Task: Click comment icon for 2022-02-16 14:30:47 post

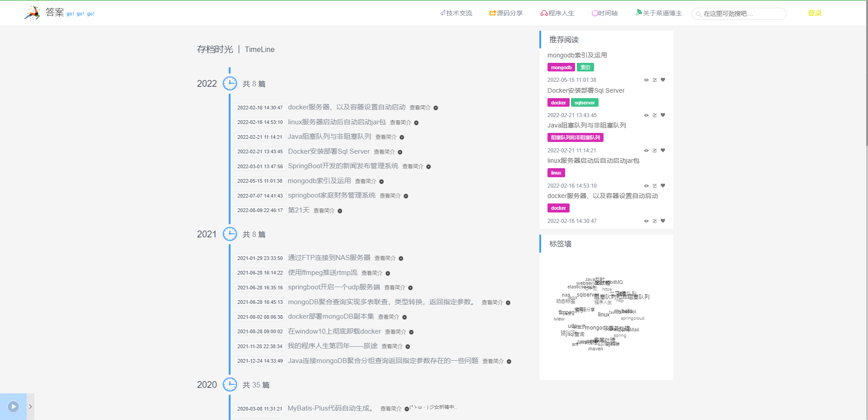Action: (x=655, y=221)
